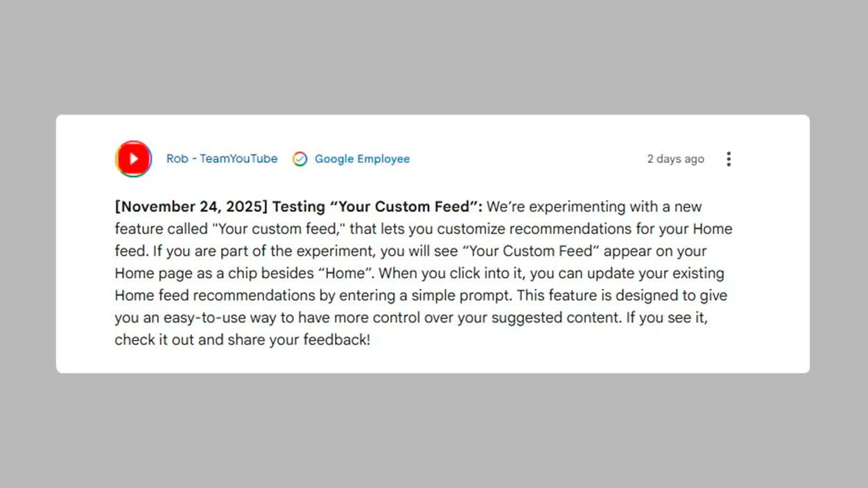
Task: Click bold heading text "Testing"
Action: (299, 207)
